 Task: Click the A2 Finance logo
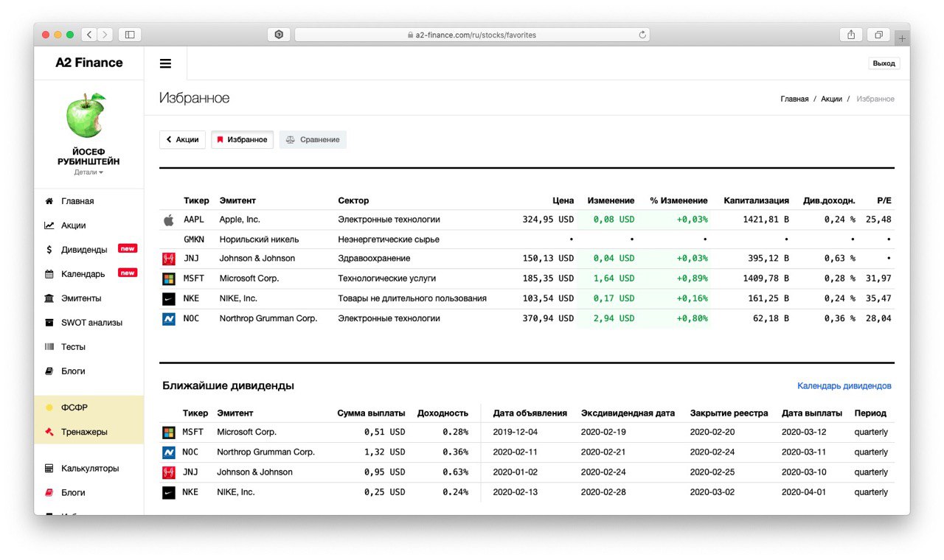tap(89, 63)
